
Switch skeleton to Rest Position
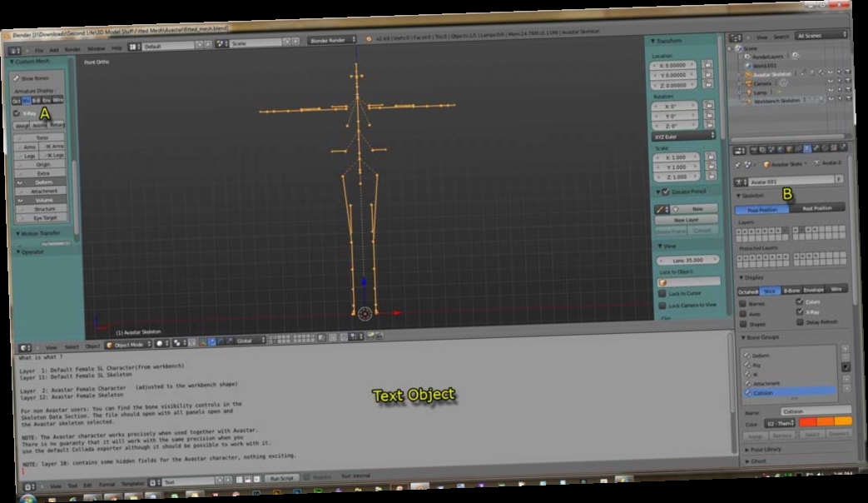(817, 208)
